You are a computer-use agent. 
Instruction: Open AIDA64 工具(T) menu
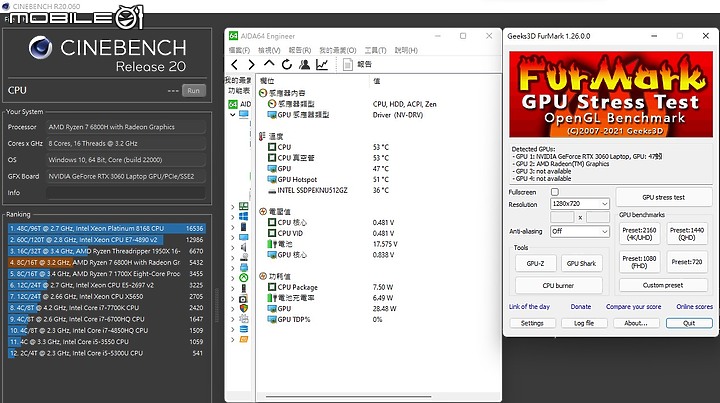click(376, 50)
